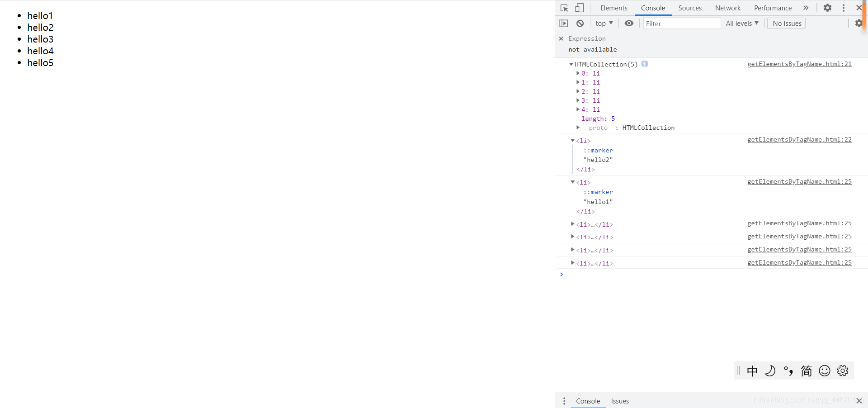Select the drawer Console tab
The height and width of the screenshot is (408, 868).
588,401
